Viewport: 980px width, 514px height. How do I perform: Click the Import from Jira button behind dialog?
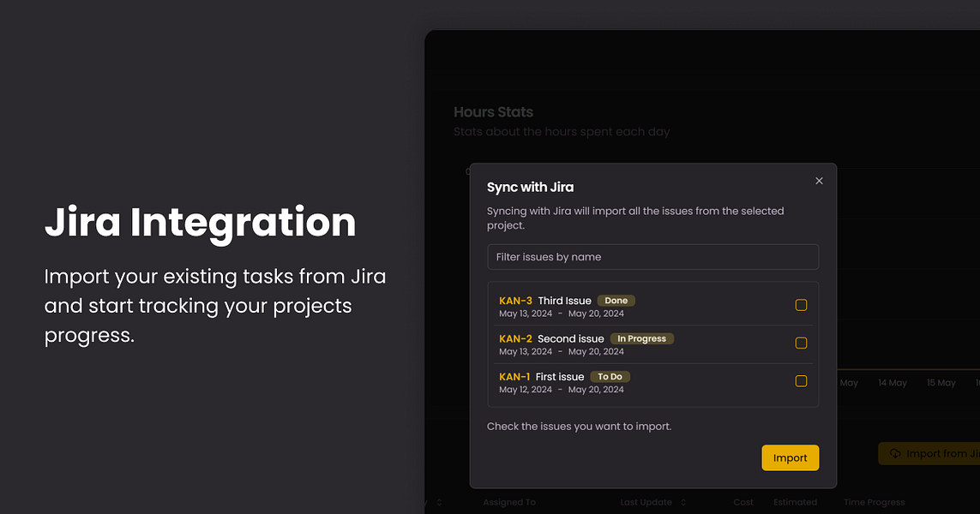[930, 453]
